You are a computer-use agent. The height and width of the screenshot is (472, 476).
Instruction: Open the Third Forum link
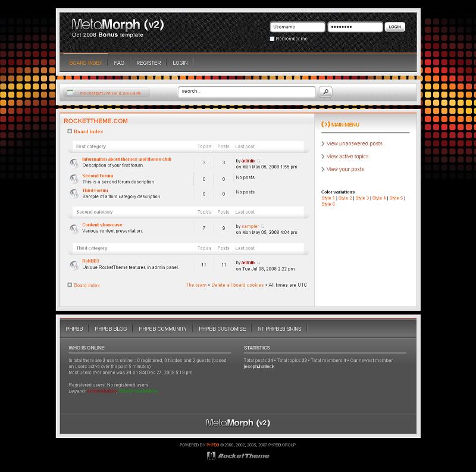pyautogui.click(x=95, y=190)
